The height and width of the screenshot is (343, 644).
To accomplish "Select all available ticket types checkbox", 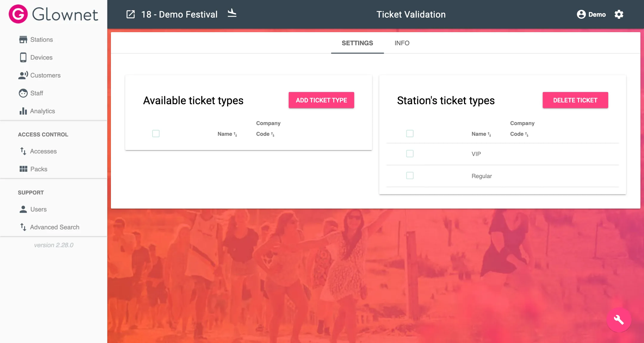I will 156,134.
